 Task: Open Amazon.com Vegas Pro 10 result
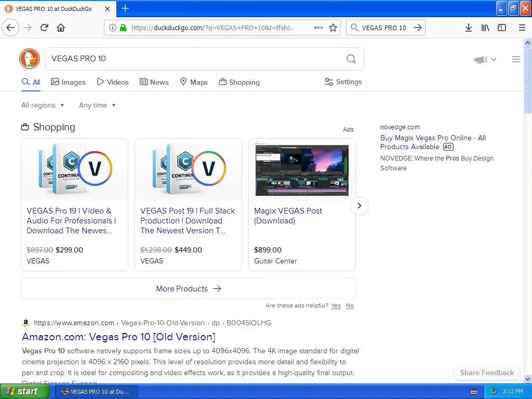pos(118,337)
